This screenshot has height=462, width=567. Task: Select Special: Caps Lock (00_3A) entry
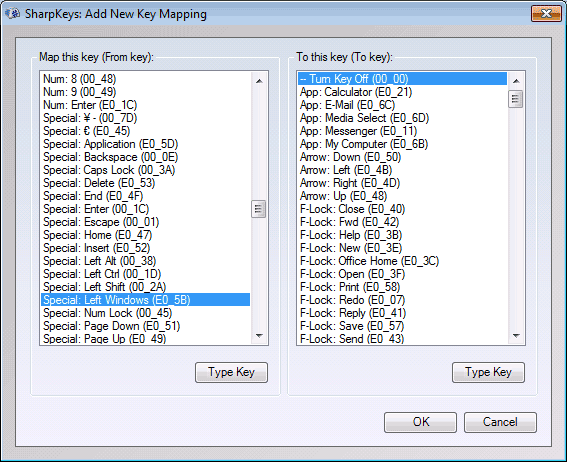click(145, 170)
